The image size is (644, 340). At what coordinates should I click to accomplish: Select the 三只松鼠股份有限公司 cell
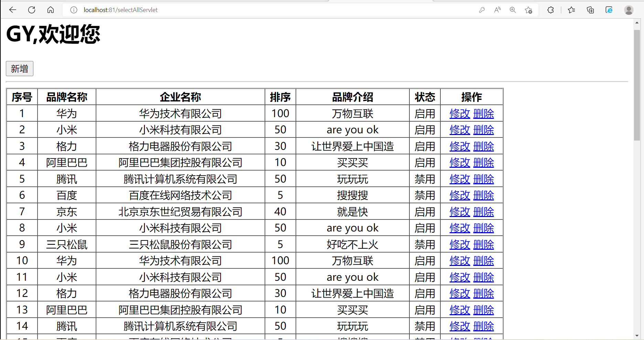(x=180, y=244)
